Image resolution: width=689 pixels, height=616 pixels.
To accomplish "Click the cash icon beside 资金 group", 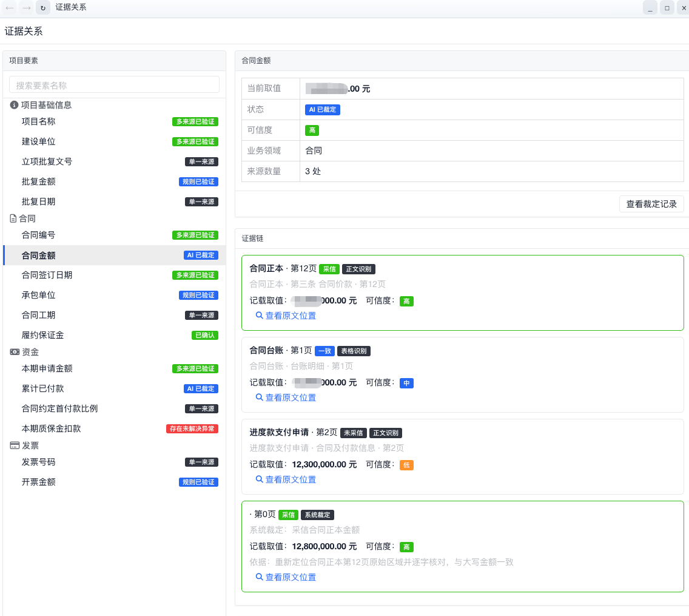I will (15, 352).
